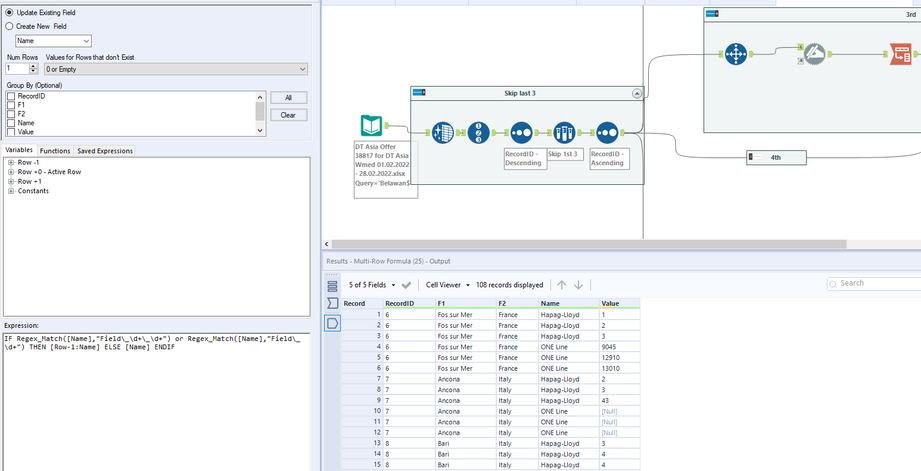Screen dimensions: 921x471
Task: Select the Record ID tool in container
Action: (477, 134)
